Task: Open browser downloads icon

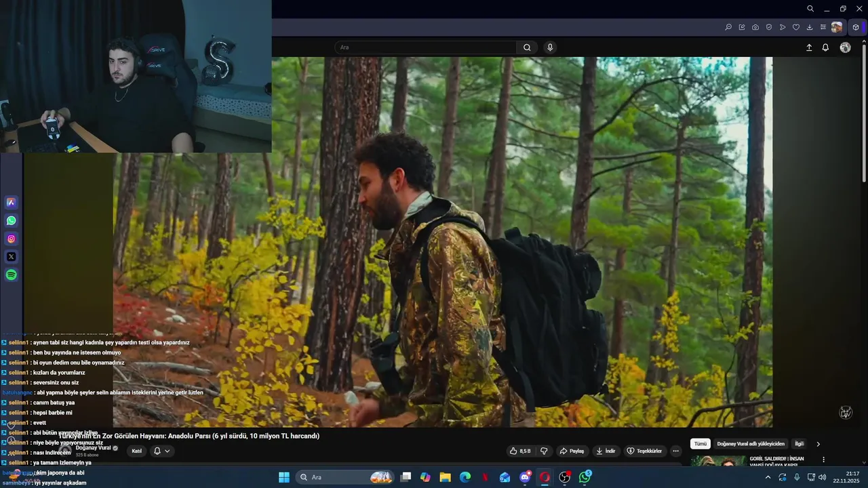Action: tap(810, 27)
